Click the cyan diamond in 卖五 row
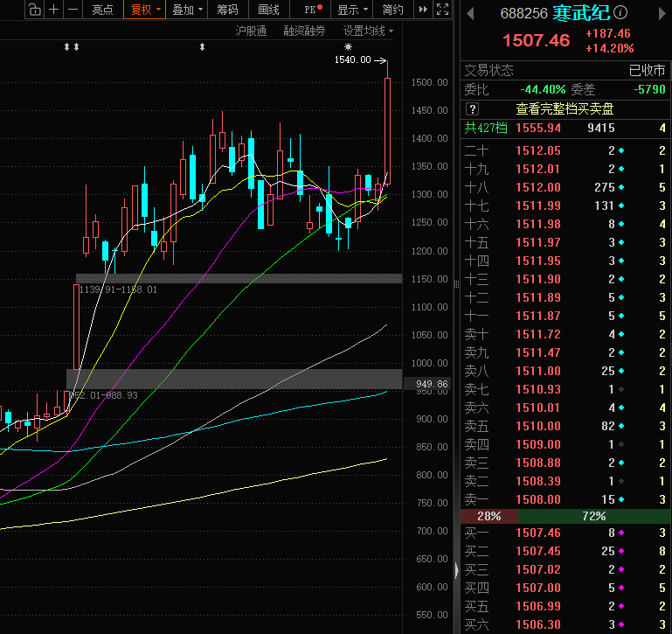672x634 pixels. point(621,427)
